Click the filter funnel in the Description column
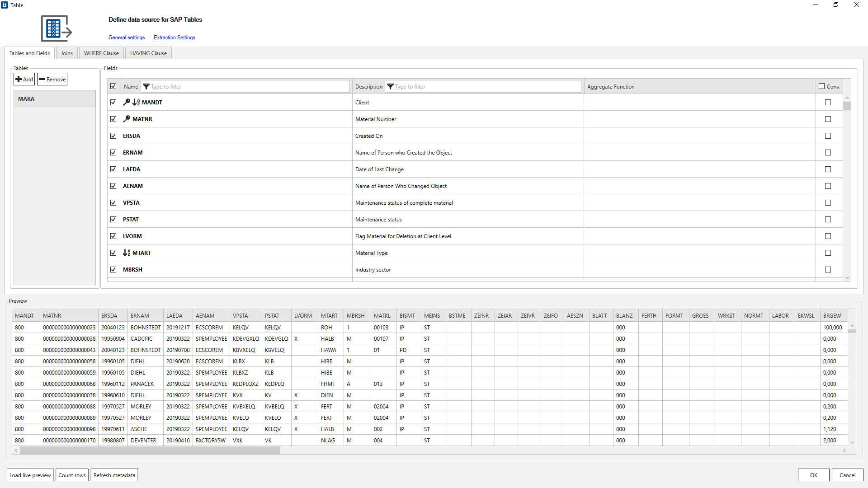The width and height of the screenshot is (868, 488). [390, 86]
